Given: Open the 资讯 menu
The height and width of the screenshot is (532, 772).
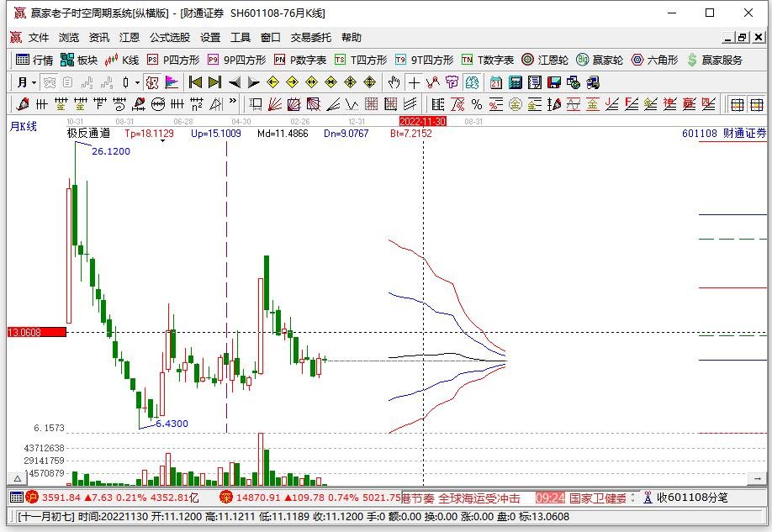Looking at the screenshot, I should [x=99, y=38].
